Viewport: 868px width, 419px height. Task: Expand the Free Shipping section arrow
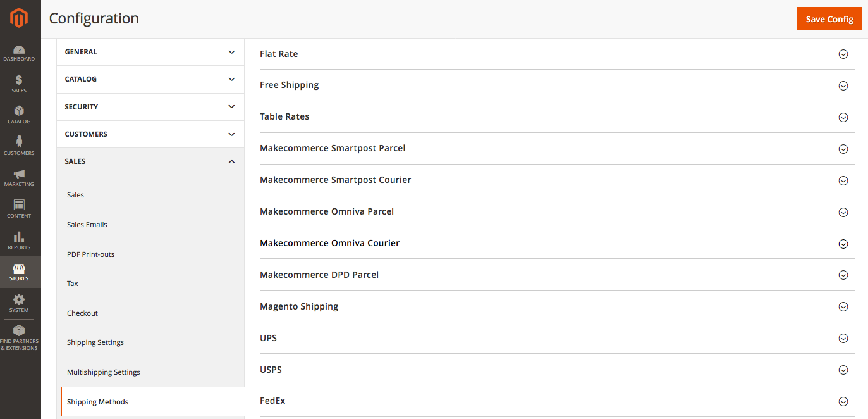[843, 85]
